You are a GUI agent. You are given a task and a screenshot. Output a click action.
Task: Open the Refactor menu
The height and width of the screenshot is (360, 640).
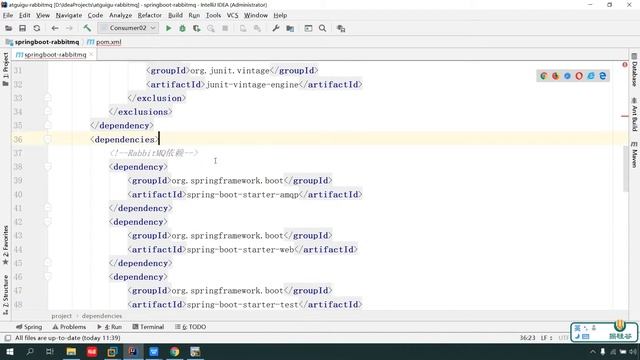(149, 15)
